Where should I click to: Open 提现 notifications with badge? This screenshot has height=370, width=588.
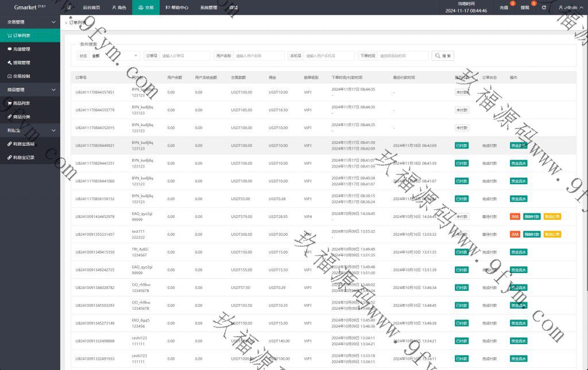pyautogui.click(x=526, y=7)
